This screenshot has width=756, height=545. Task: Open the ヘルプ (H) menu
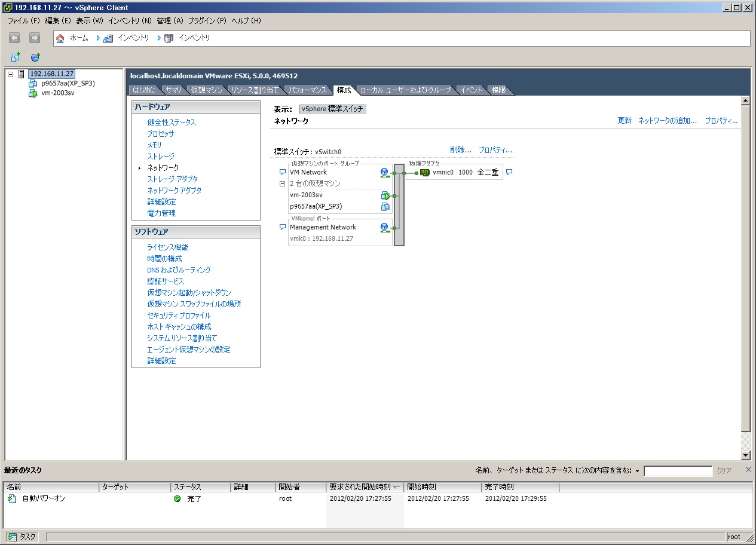click(246, 21)
